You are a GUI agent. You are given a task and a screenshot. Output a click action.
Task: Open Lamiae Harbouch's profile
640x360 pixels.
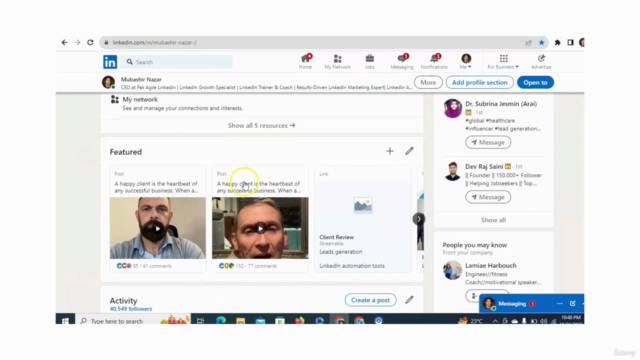491,265
